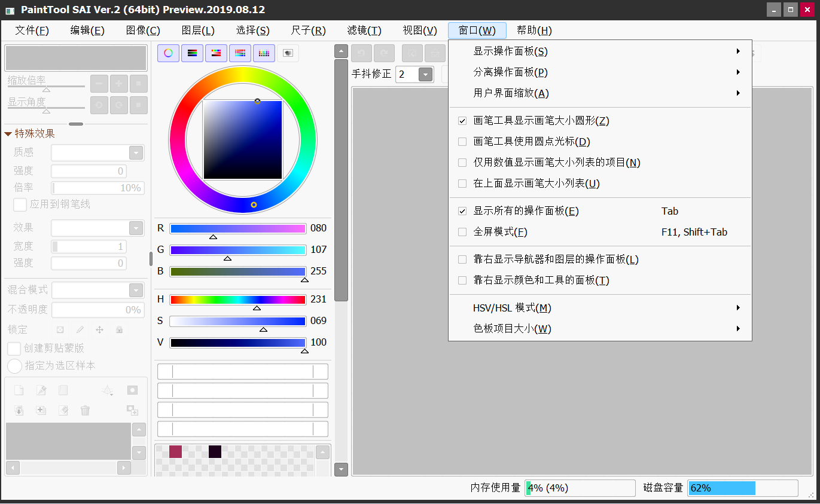
Task: Select the 指定为选区样本 radio button
Action: click(14, 365)
